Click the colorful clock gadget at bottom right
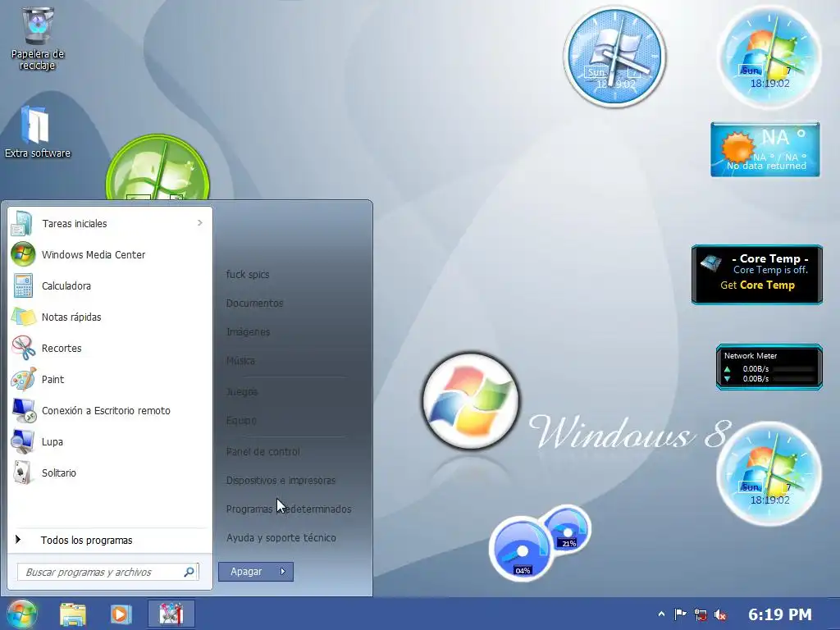Viewport: 840px width, 630px height. click(x=769, y=473)
